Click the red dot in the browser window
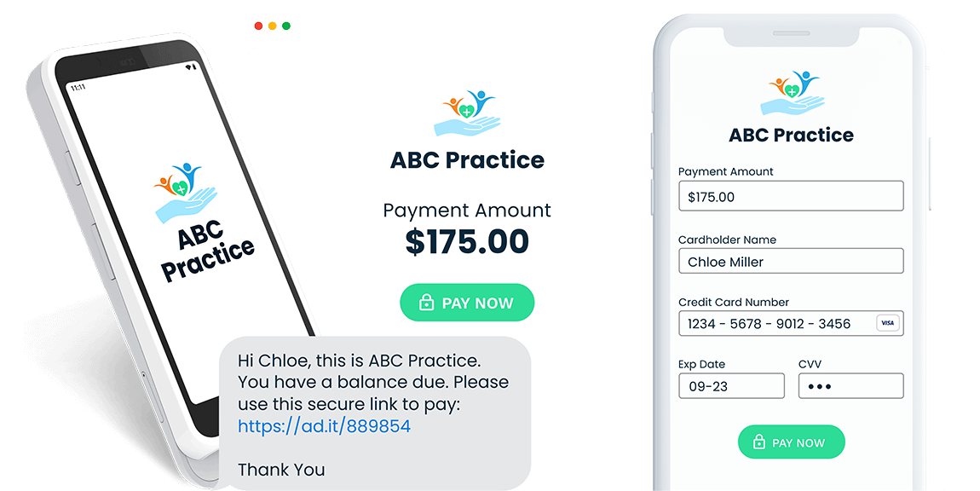 point(258,26)
